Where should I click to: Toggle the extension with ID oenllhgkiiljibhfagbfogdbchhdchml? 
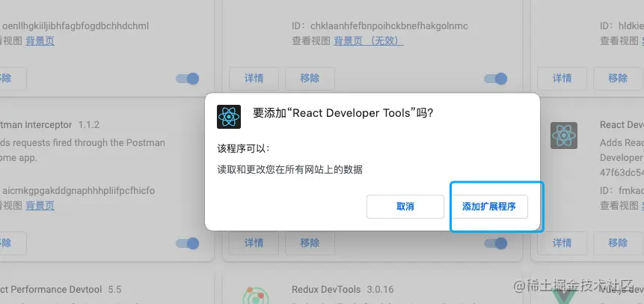[x=187, y=79]
